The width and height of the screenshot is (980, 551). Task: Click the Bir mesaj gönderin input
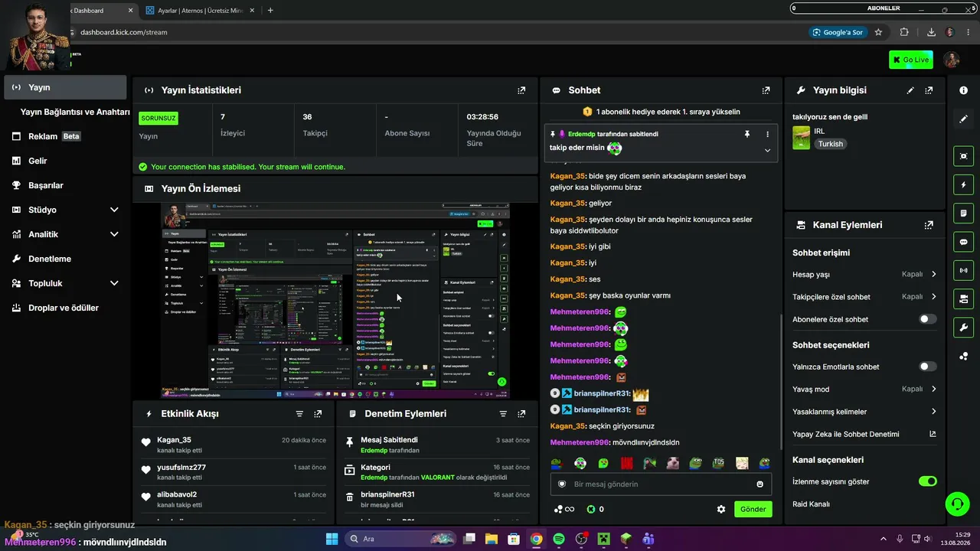[x=661, y=484]
